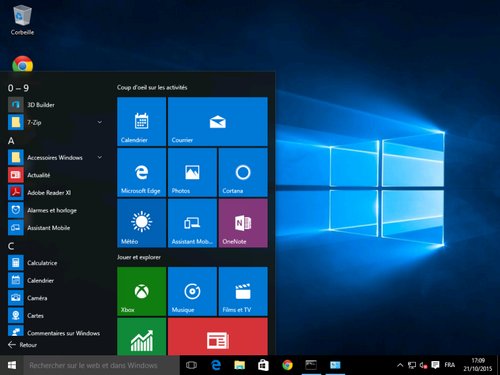The image size is (500, 375).
Task: Open the network status tray icon
Action: pyautogui.click(x=412, y=365)
